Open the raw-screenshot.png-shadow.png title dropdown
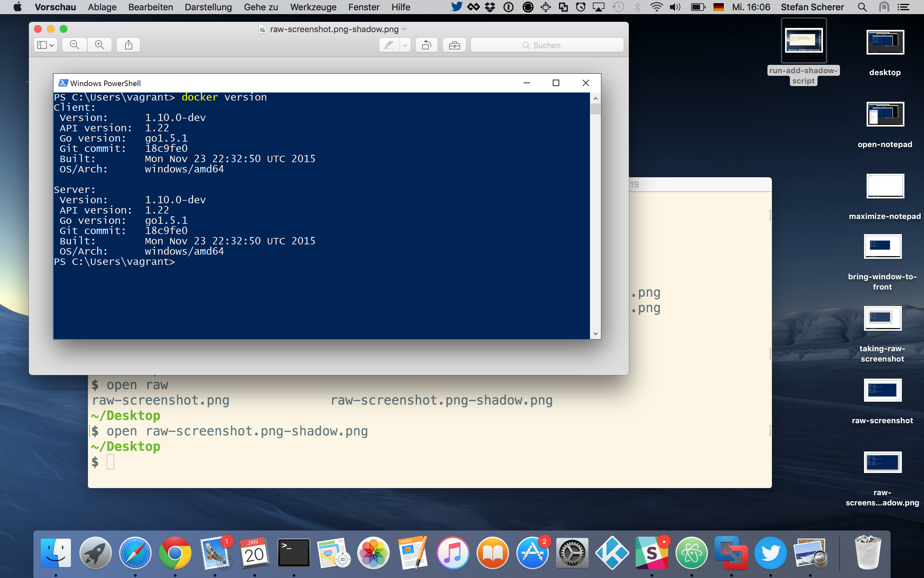 405,29
